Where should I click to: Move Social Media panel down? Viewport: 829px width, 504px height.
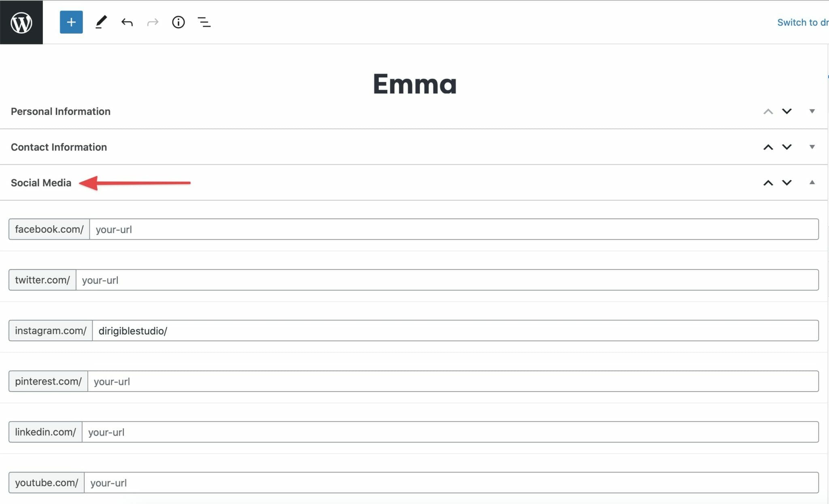(x=786, y=183)
